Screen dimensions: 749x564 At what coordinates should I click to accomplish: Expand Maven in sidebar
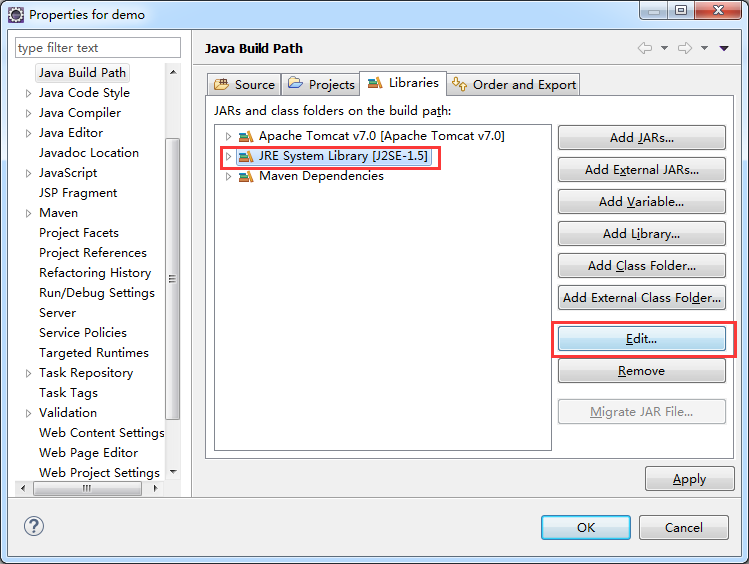click(x=28, y=213)
